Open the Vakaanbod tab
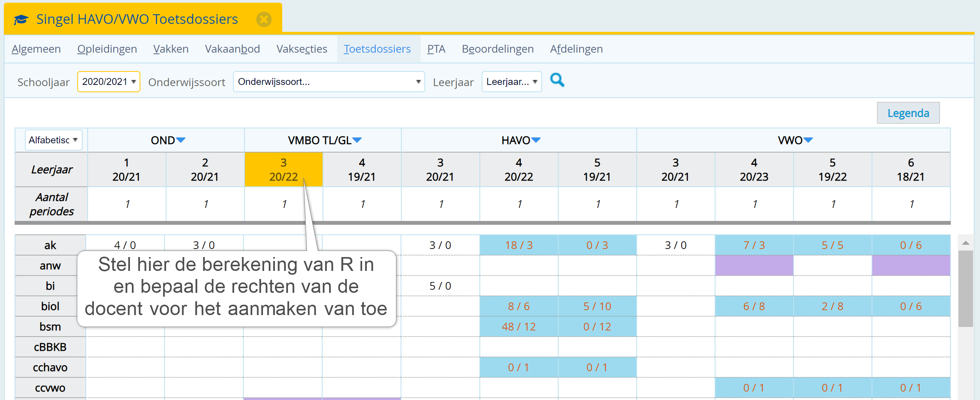Viewport: 980px width, 400px height. [x=232, y=49]
